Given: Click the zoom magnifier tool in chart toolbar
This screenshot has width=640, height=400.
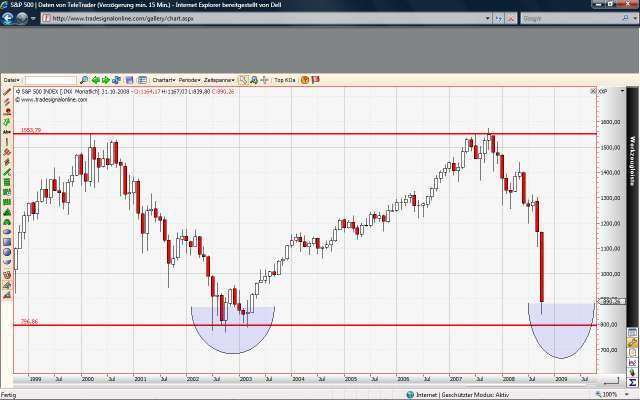Looking at the screenshot, I should (x=254, y=80).
